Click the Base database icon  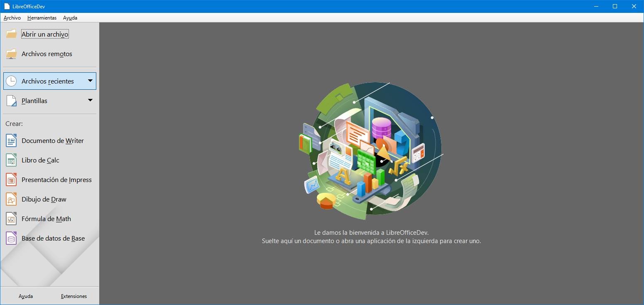(11, 238)
